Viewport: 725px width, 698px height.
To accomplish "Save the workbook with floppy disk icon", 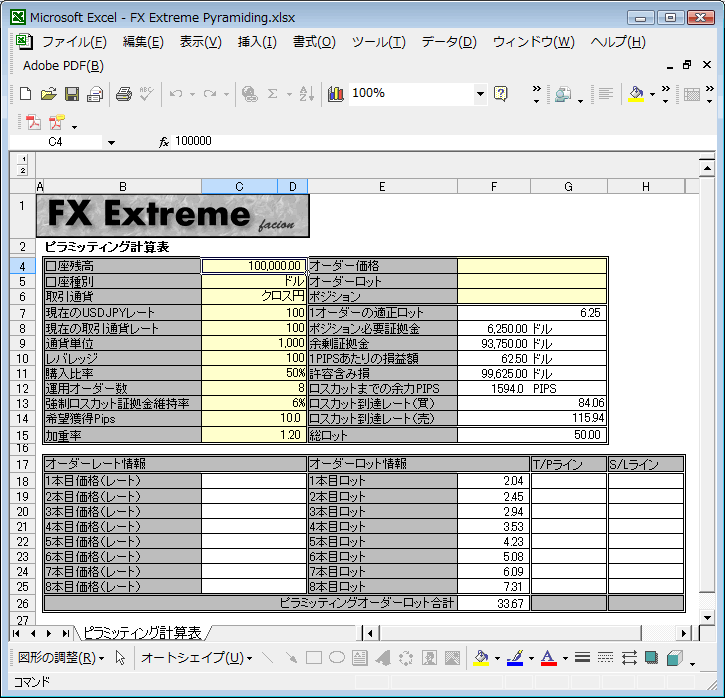I will [72, 94].
